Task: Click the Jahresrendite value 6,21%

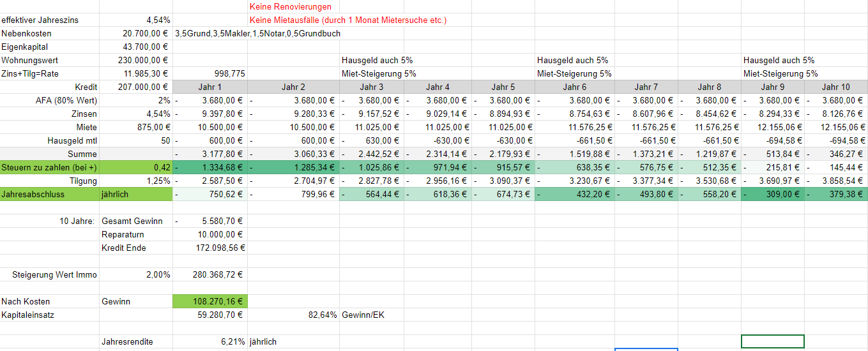Action: click(x=233, y=341)
